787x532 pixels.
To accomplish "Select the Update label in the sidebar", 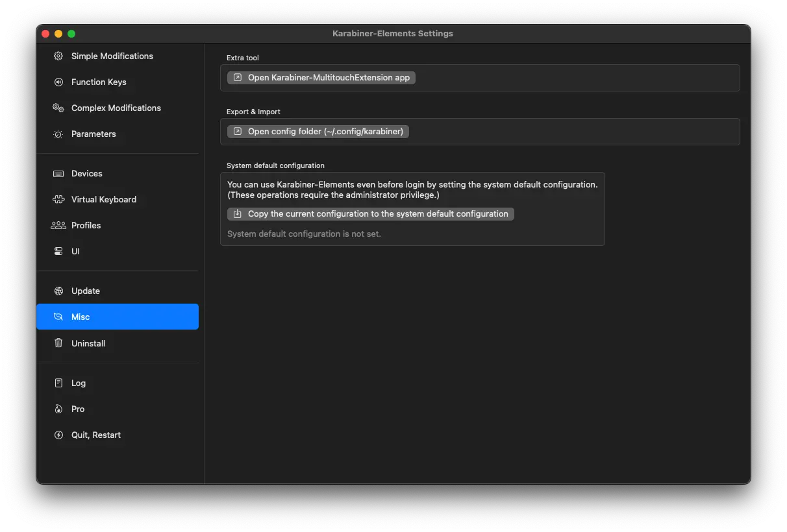I will point(86,291).
